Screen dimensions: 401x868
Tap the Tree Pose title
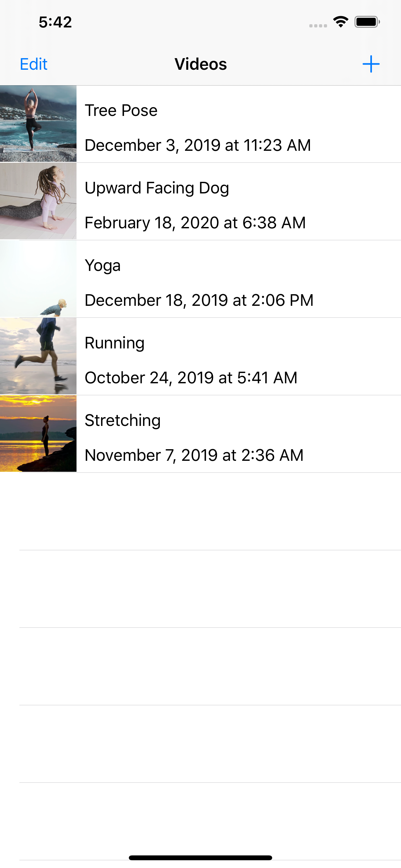121,110
